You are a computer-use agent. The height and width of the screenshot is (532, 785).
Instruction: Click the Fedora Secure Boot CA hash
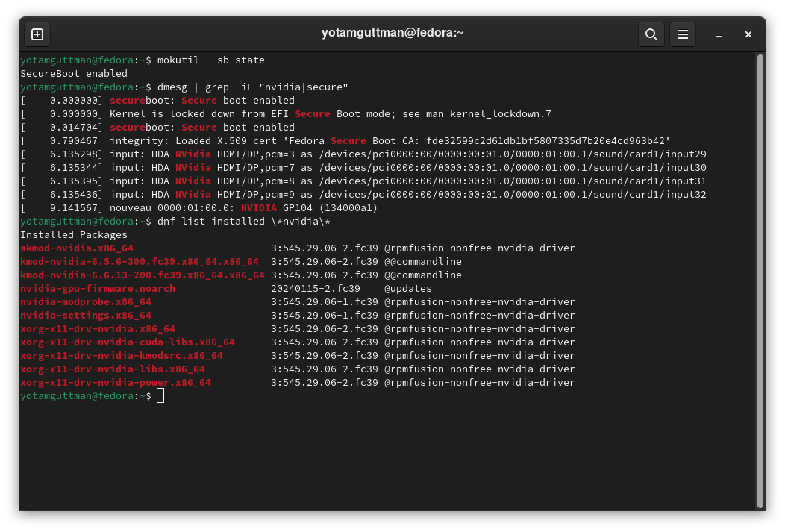pos(545,141)
